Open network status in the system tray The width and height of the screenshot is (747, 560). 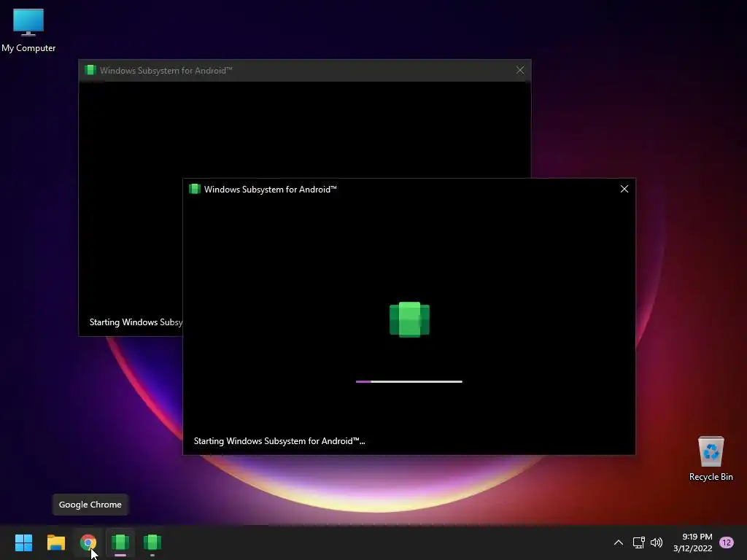(x=638, y=542)
